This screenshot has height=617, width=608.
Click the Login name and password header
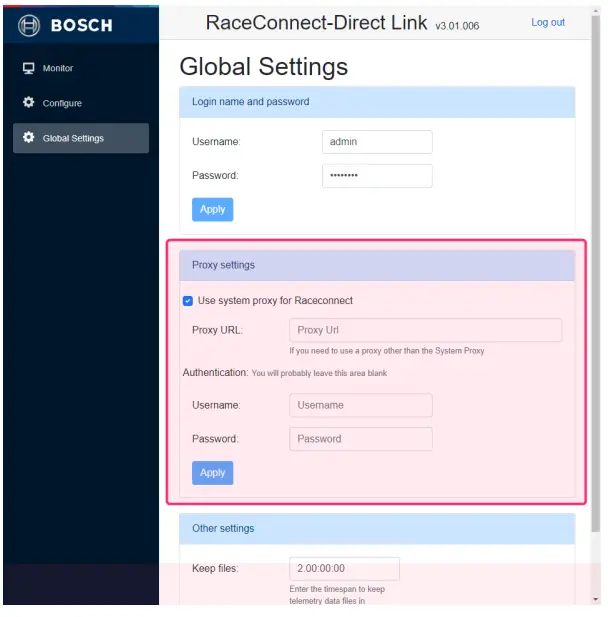pyautogui.click(x=377, y=102)
